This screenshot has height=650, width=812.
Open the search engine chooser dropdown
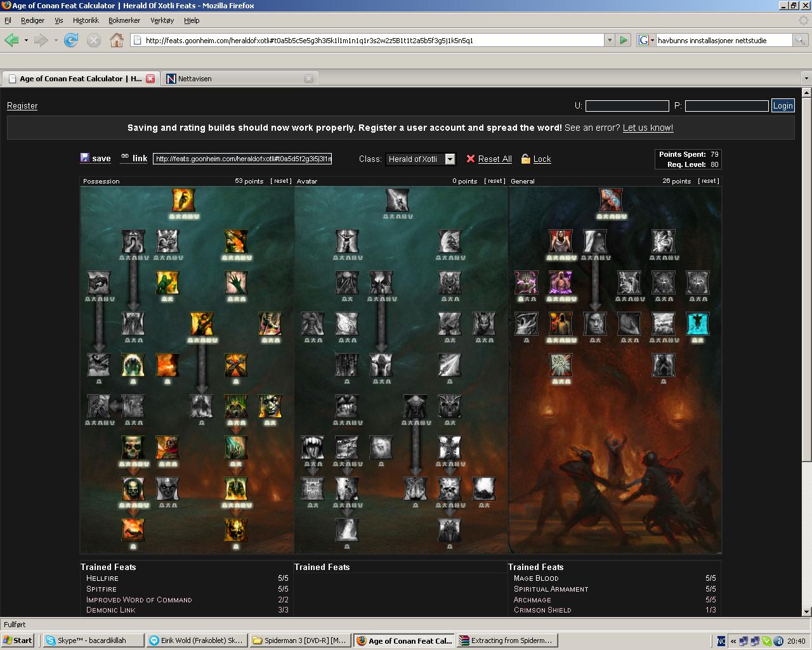(646, 40)
